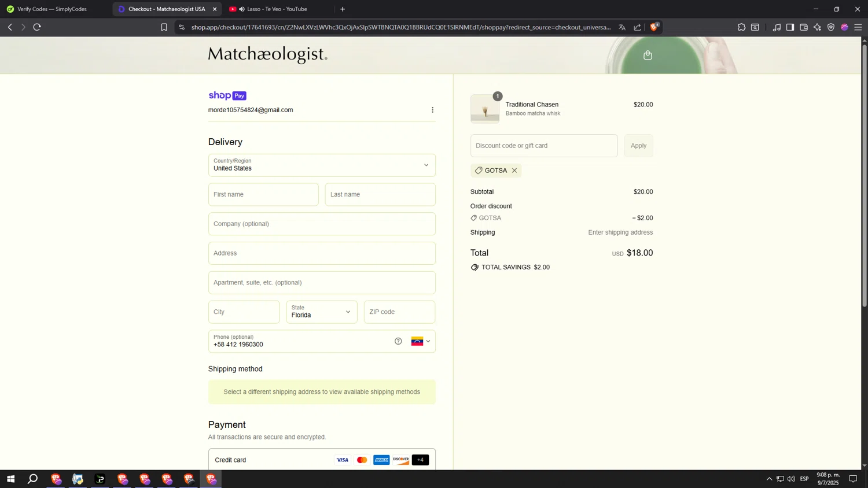868x488 pixels.
Task: Open the Windows Start menu
Action: [10, 479]
